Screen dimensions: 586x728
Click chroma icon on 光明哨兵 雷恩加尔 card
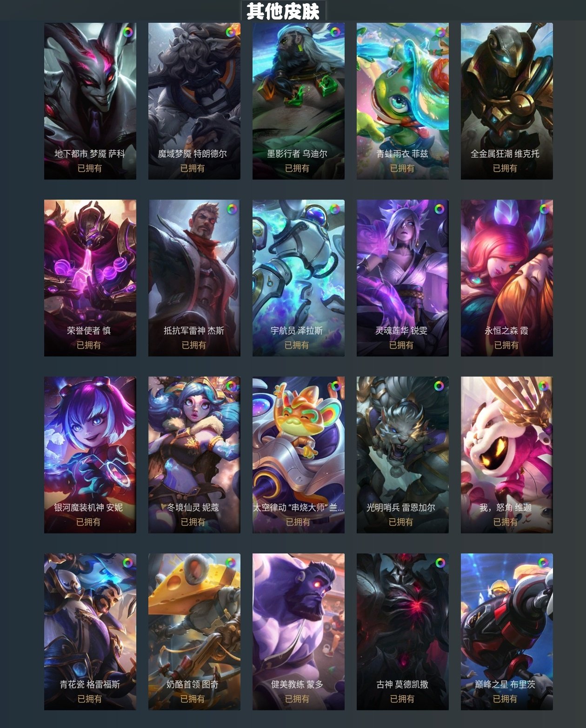coord(439,386)
